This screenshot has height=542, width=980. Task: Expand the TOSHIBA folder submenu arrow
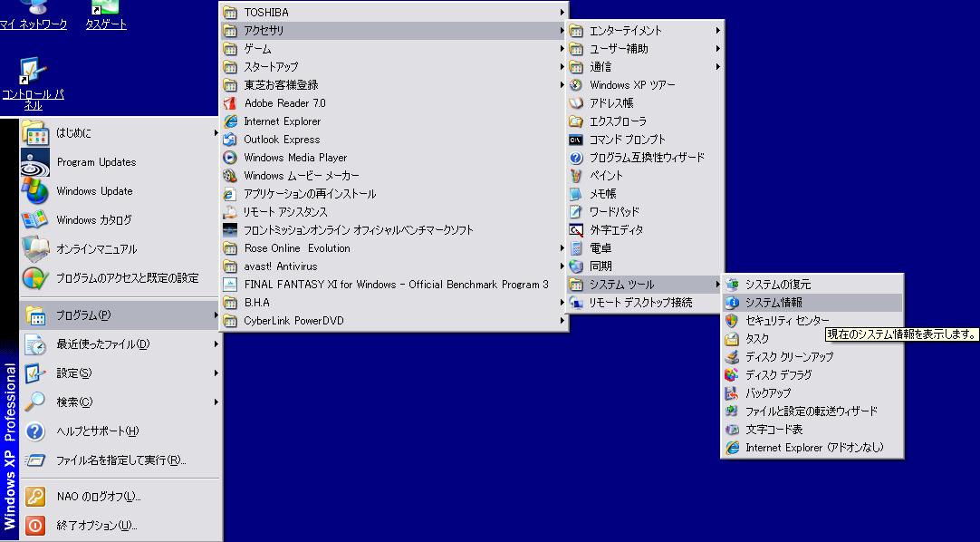tap(562, 12)
